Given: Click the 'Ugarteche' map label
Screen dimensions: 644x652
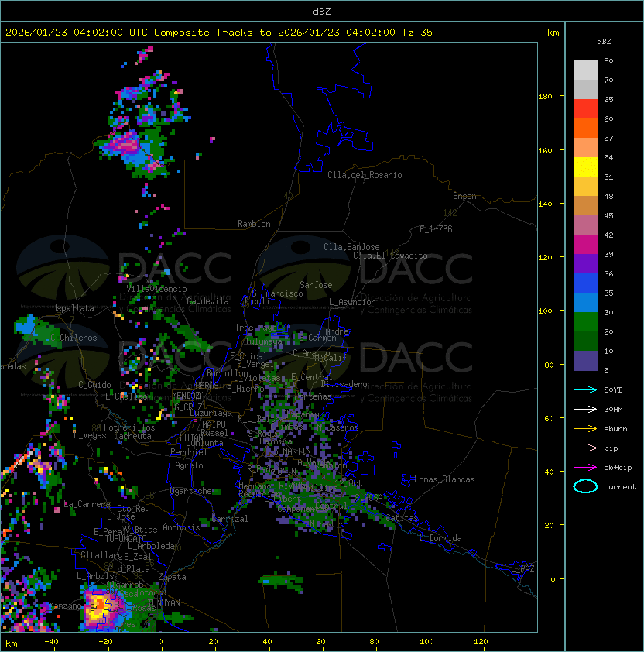Looking at the screenshot, I should click(191, 491).
